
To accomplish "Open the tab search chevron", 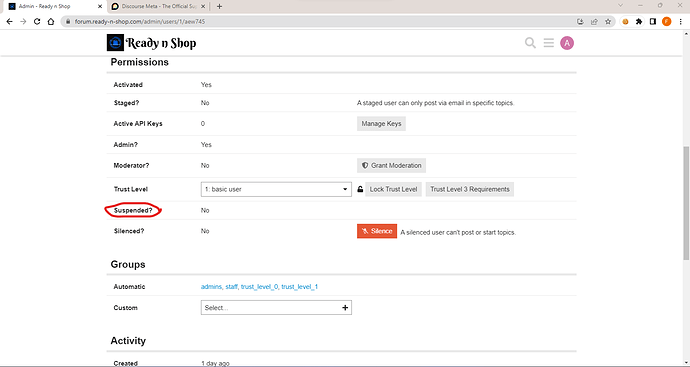I will [x=620, y=5].
